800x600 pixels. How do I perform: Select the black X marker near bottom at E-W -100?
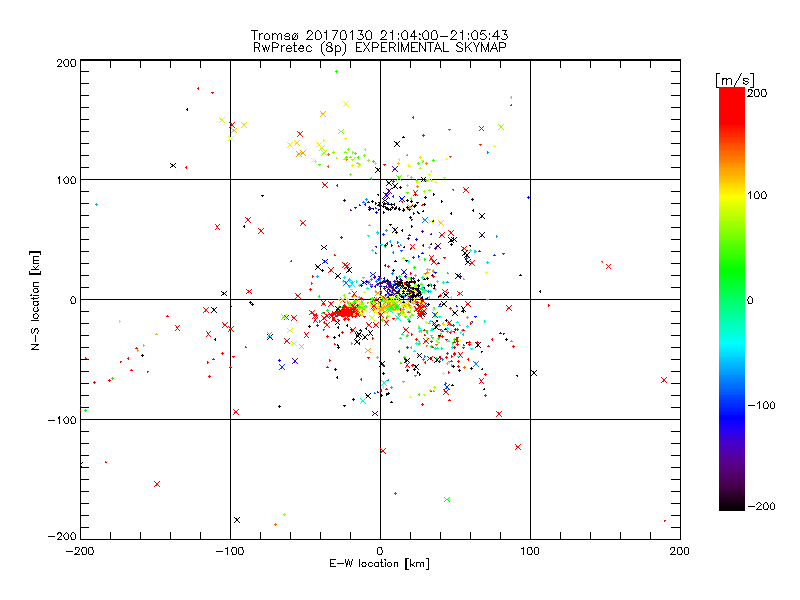click(x=237, y=520)
